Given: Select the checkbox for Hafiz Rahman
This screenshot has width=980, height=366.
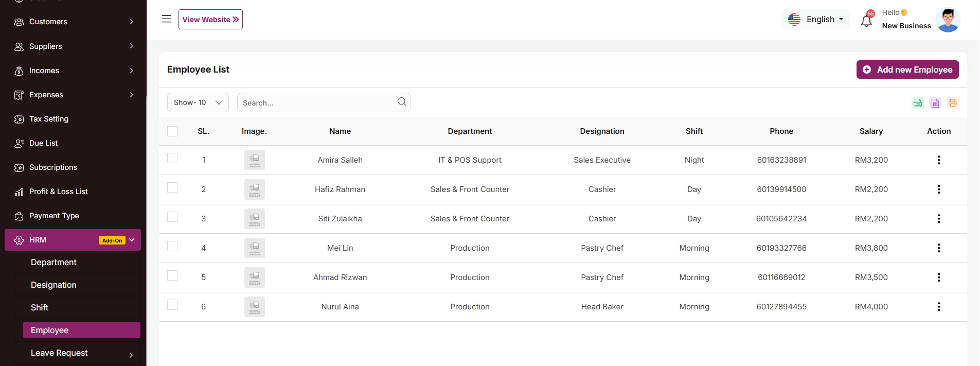Looking at the screenshot, I should click(x=172, y=187).
